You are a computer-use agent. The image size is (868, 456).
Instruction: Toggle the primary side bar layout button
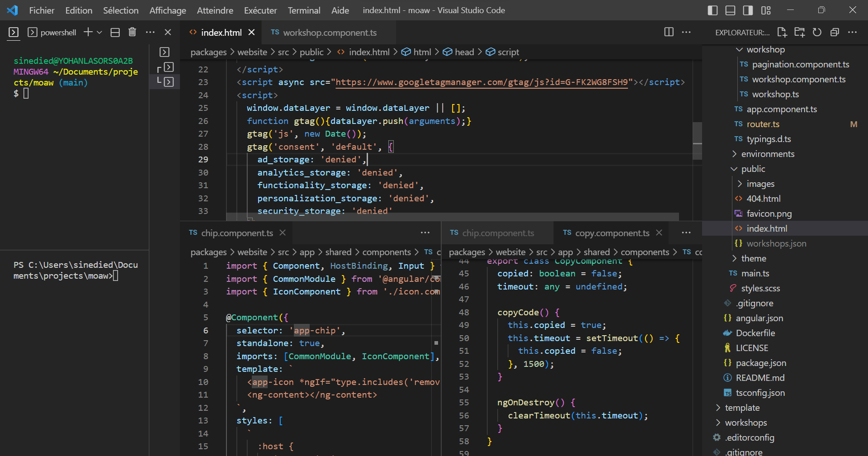(712, 10)
